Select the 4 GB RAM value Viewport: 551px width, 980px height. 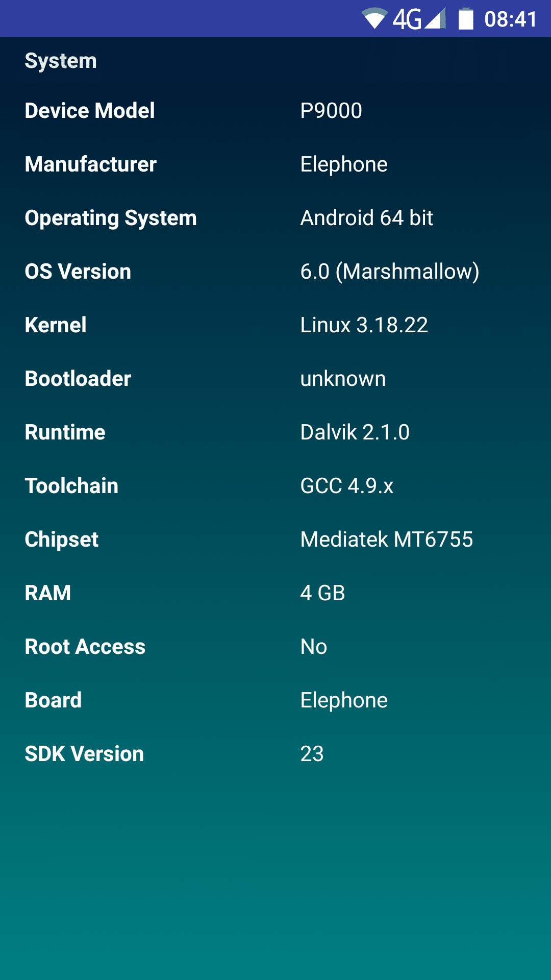[x=322, y=593]
